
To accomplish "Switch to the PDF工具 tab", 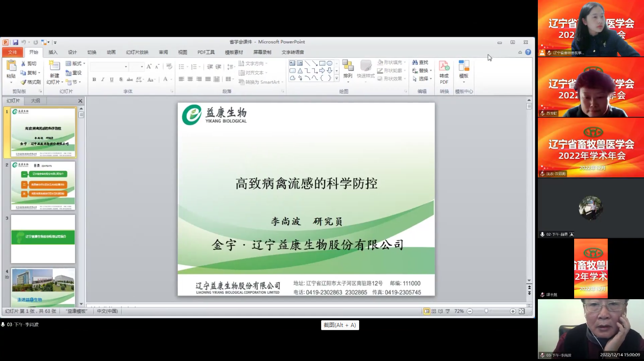I will tap(206, 52).
